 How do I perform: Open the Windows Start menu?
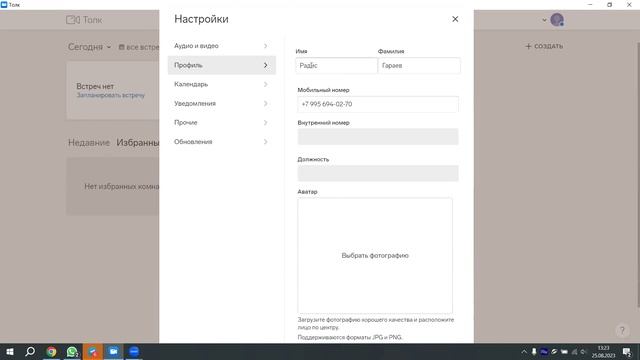(x=10, y=351)
